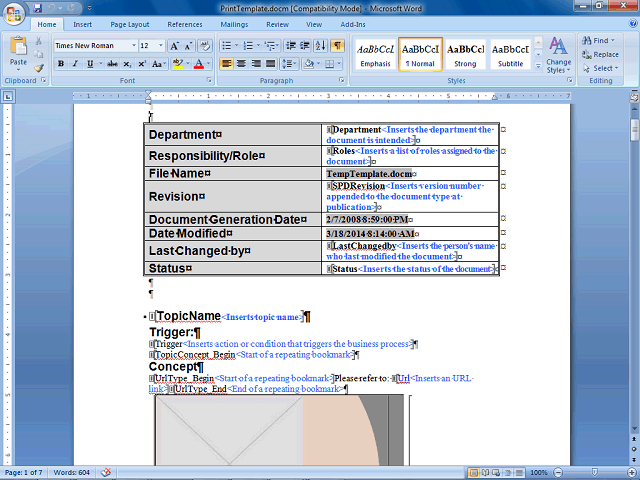Select the Format Painter brush icon

[x=39, y=68]
